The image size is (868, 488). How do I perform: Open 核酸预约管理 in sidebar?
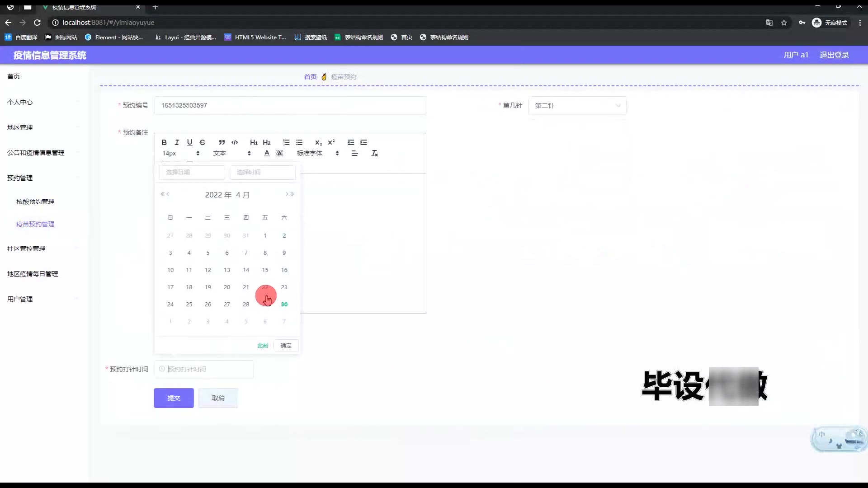click(x=35, y=202)
